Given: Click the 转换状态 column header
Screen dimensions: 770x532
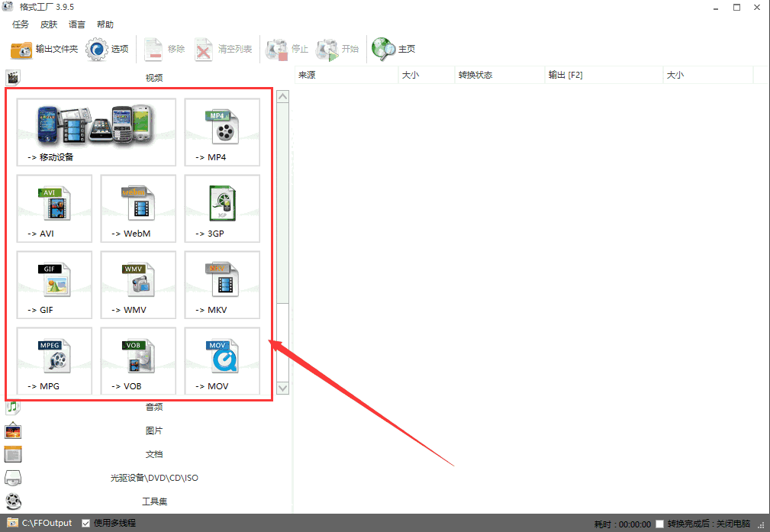Looking at the screenshot, I should (x=475, y=75).
